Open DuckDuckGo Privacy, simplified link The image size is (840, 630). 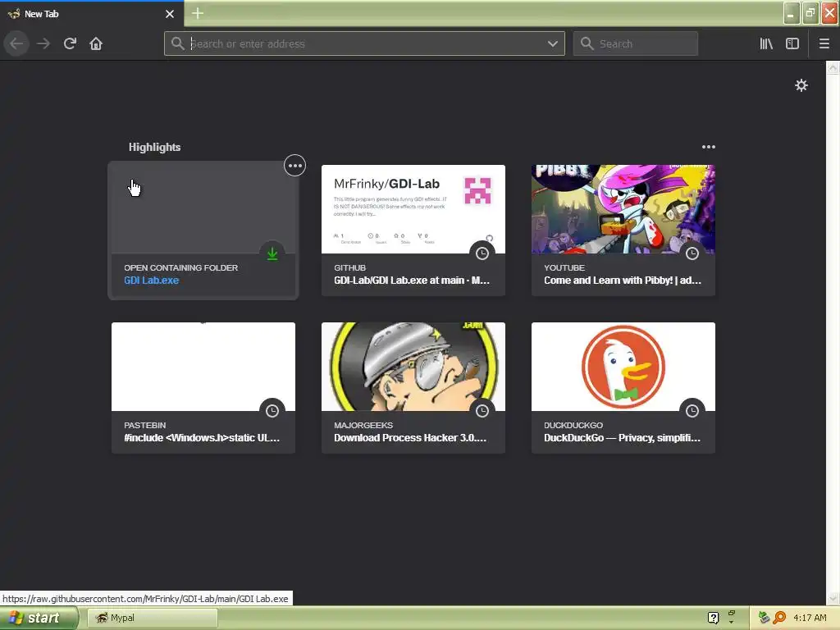tap(622, 438)
